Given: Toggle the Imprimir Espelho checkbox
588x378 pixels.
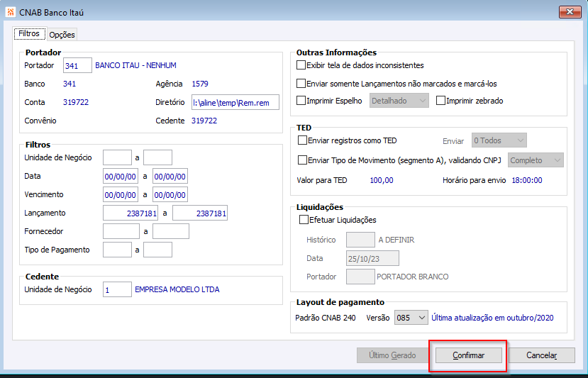Looking at the screenshot, I should pyautogui.click(x=301, y=101).
